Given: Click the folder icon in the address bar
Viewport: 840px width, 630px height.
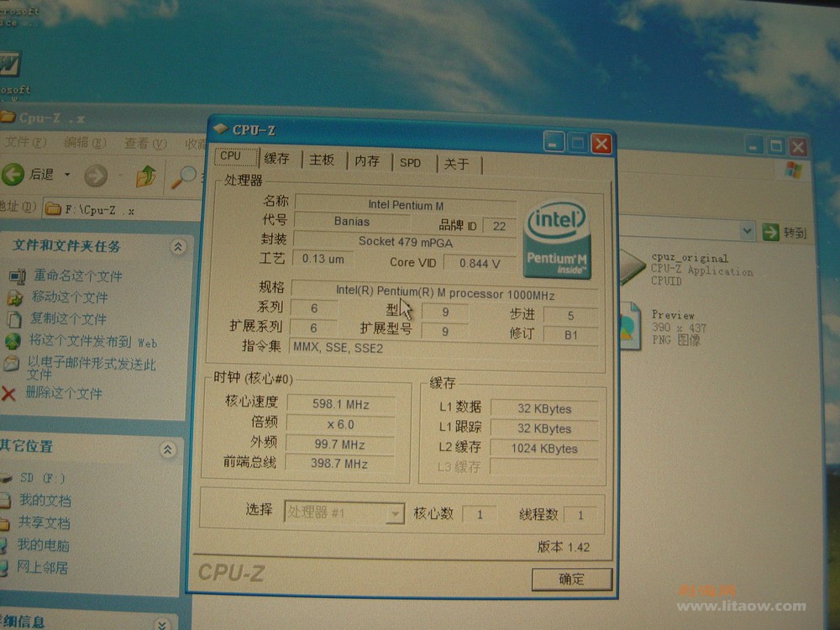Looking at the screenshot, I should click(x=52, y=209).
